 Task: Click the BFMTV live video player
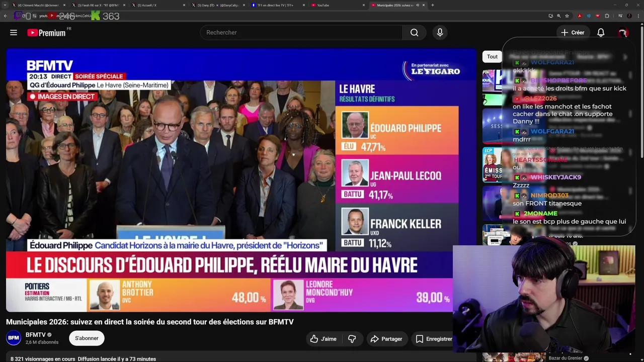point(241,180)
